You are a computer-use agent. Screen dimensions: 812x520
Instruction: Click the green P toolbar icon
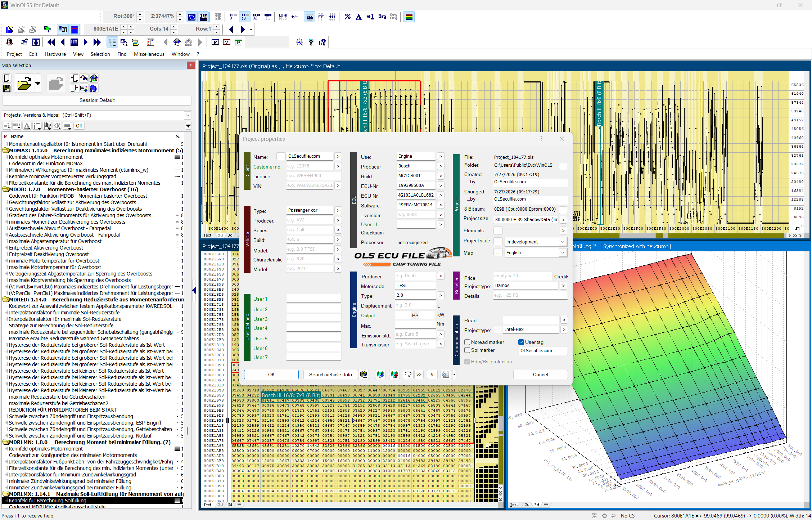[x=238, y=42]
